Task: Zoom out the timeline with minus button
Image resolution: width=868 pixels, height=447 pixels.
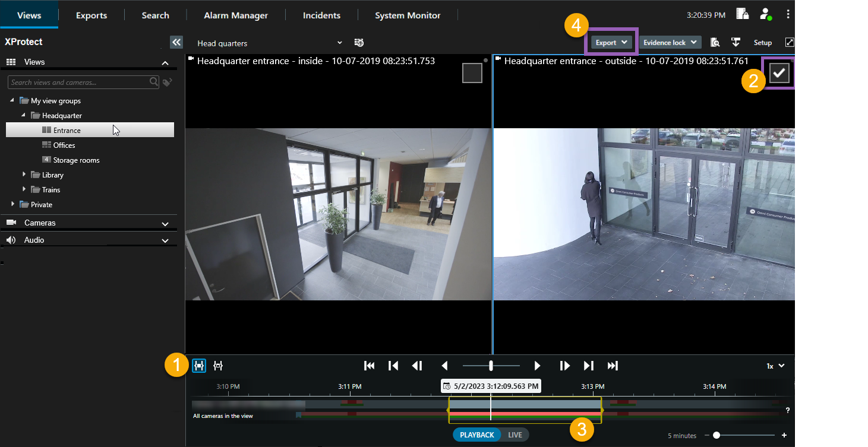Action: [707, 435]
